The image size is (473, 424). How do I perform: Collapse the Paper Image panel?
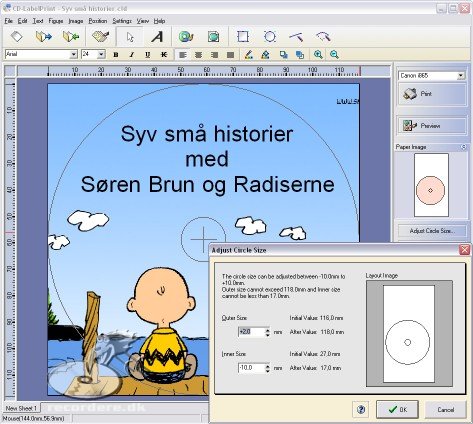pos(464,147)
